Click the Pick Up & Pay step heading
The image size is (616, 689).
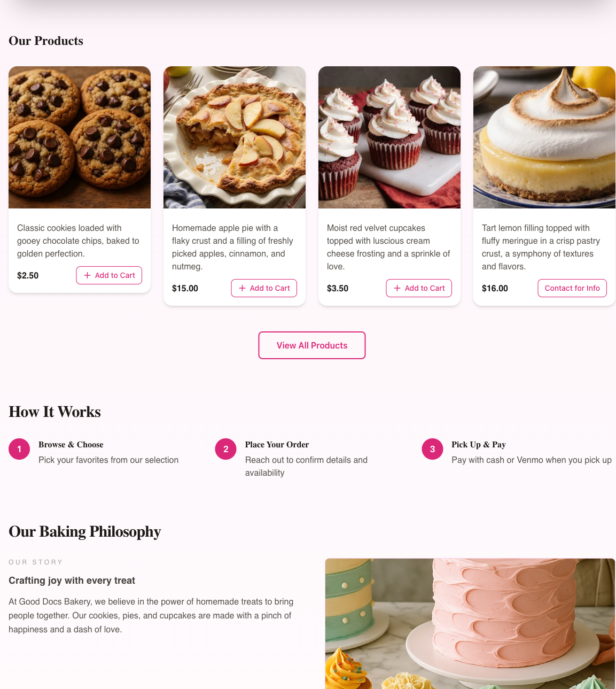[479, 445]
